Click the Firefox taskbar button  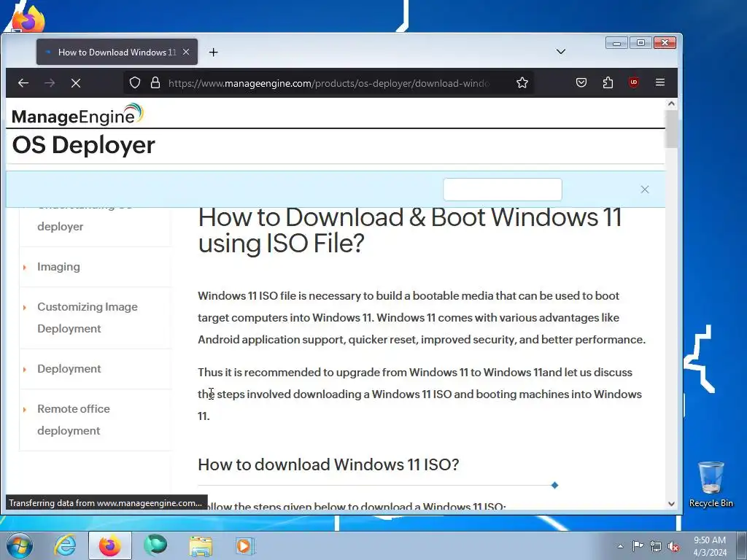109,545
